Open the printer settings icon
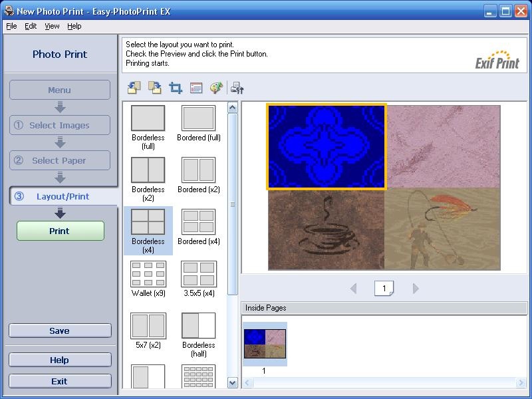The height and width of the screenshot is (399, 532). pyautogui.click(x=237, y=88)
